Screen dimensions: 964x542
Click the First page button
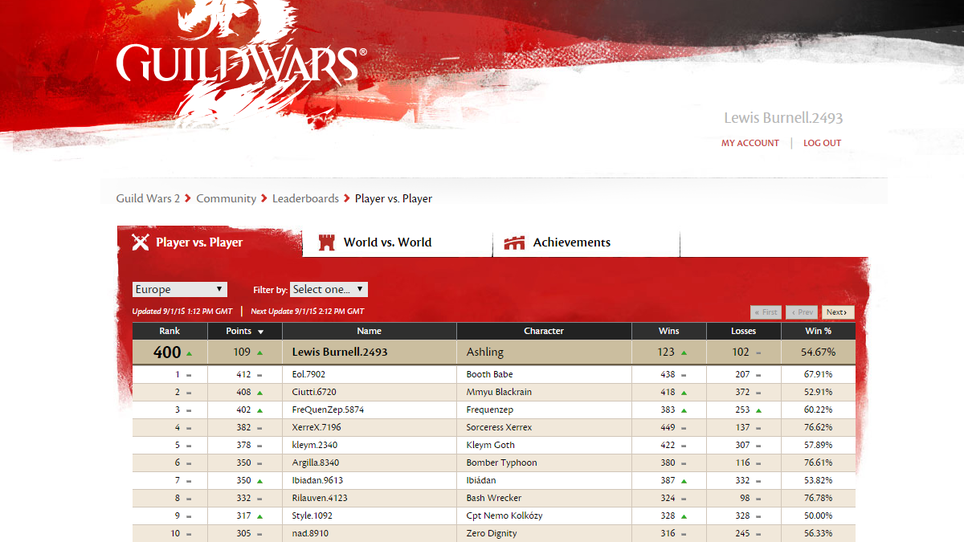(x=766, y=312)
